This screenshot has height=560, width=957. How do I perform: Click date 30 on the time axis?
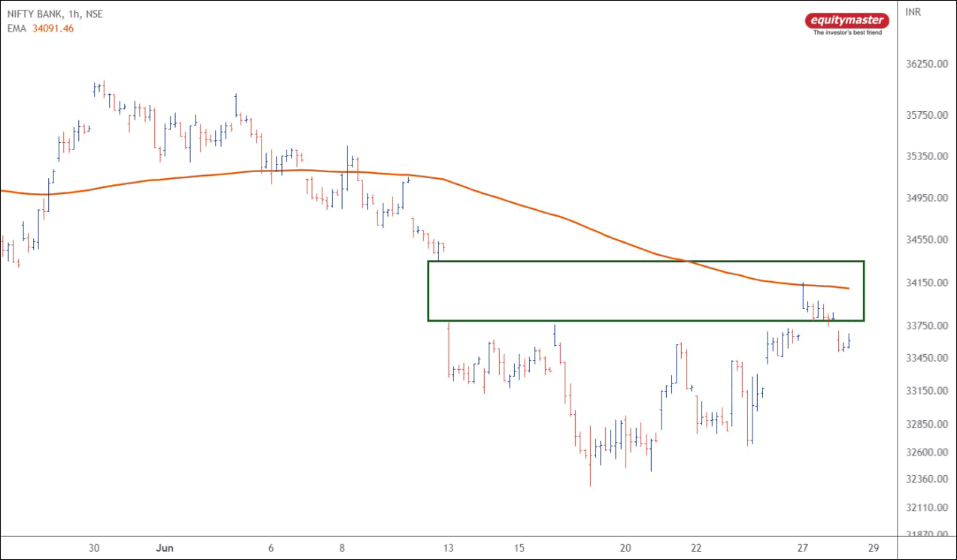tap(93, 548)
